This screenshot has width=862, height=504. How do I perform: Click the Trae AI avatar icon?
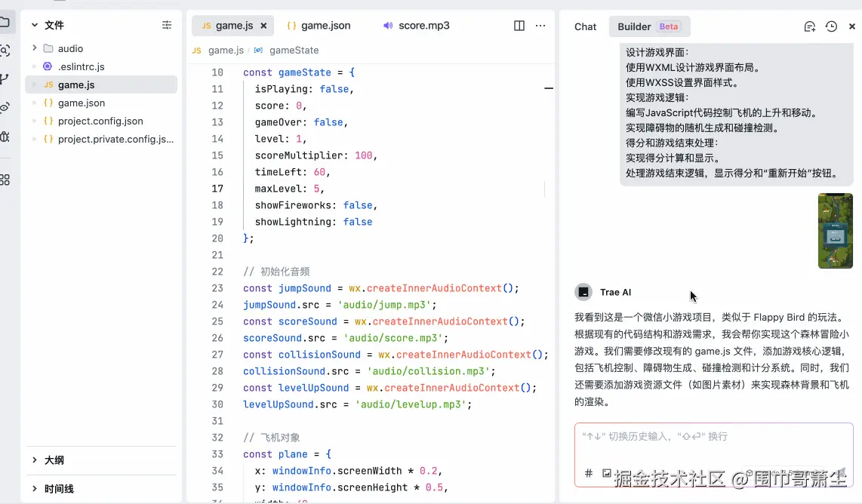click(583, 292)
